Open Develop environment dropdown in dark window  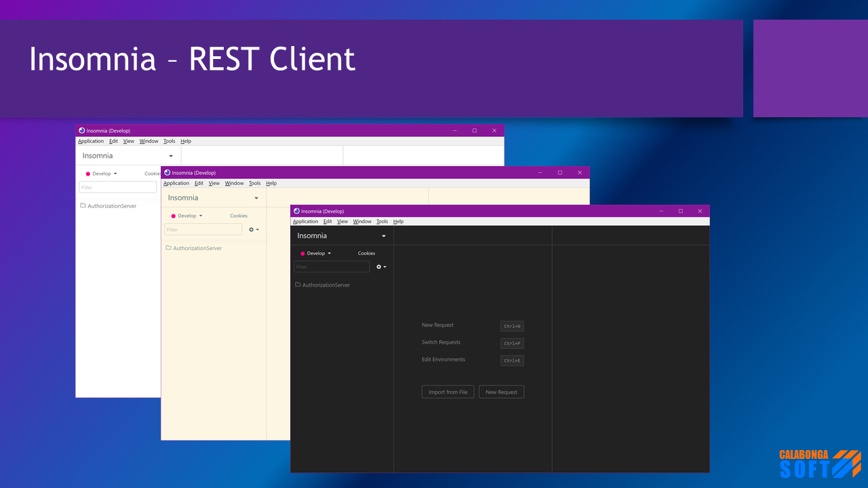tap(316, 253)
